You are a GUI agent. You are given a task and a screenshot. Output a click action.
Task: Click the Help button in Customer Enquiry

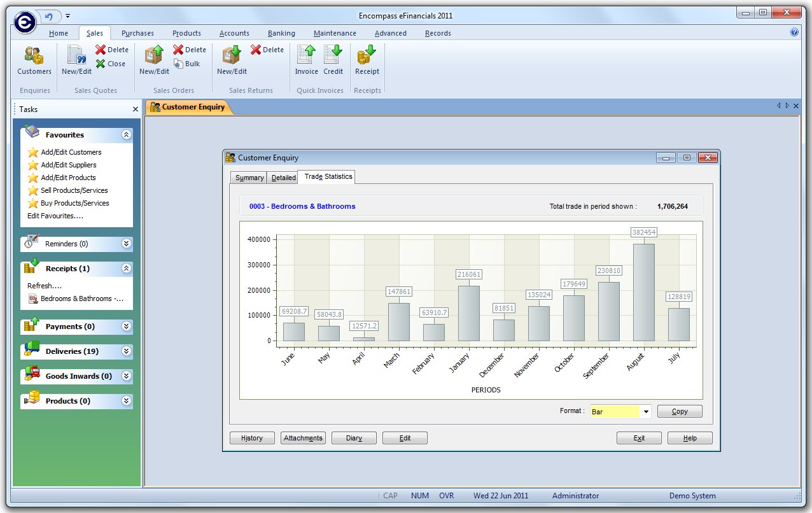point(690,438)
